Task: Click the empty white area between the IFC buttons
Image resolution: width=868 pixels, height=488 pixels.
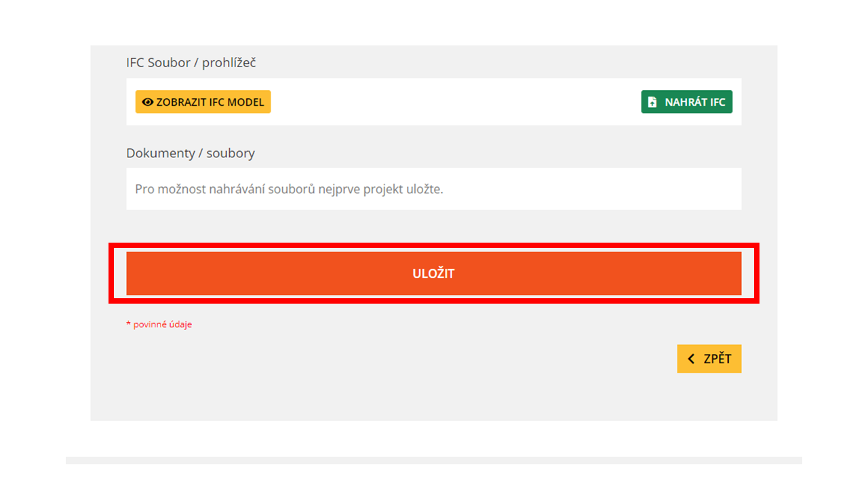Action: pyautogui.click(x=456, y=102)
